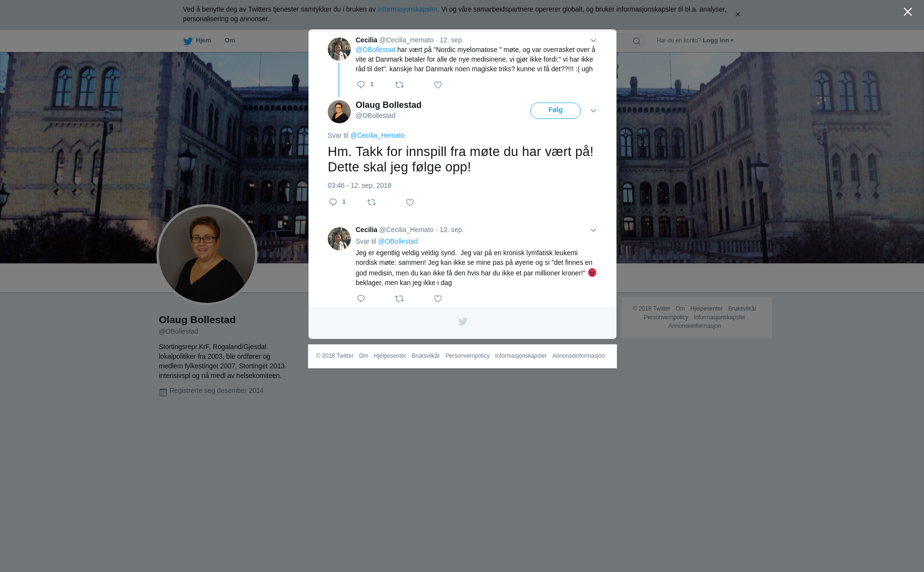Open options chevron on Cecilia's last reply
This screenshot has height=572, width=924.
point(593,230)
